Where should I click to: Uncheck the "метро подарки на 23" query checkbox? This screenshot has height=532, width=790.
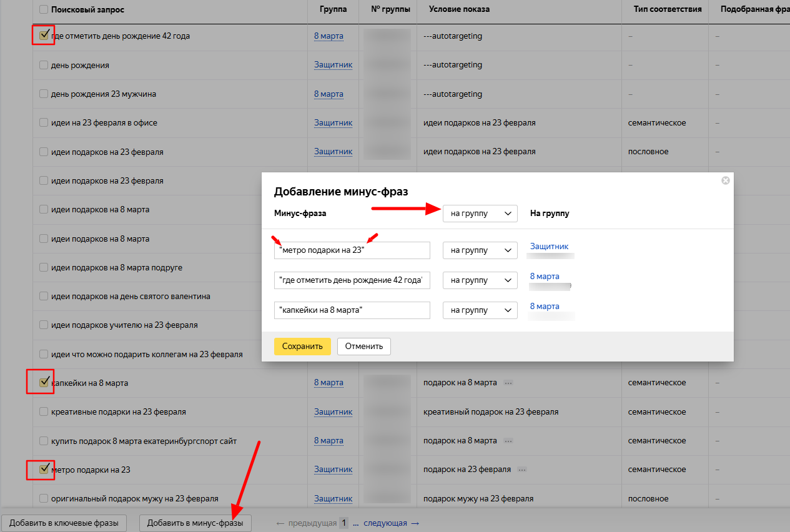(x=44, y=469)
